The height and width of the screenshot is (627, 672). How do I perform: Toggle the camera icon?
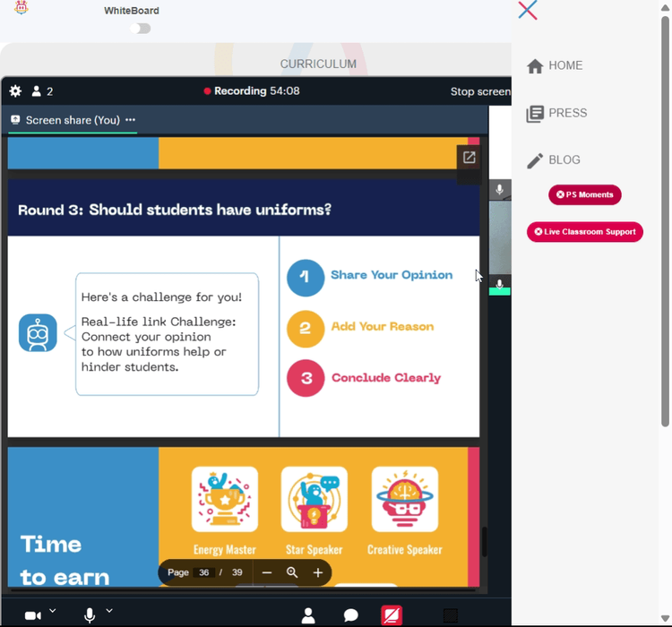coord(32,616)
